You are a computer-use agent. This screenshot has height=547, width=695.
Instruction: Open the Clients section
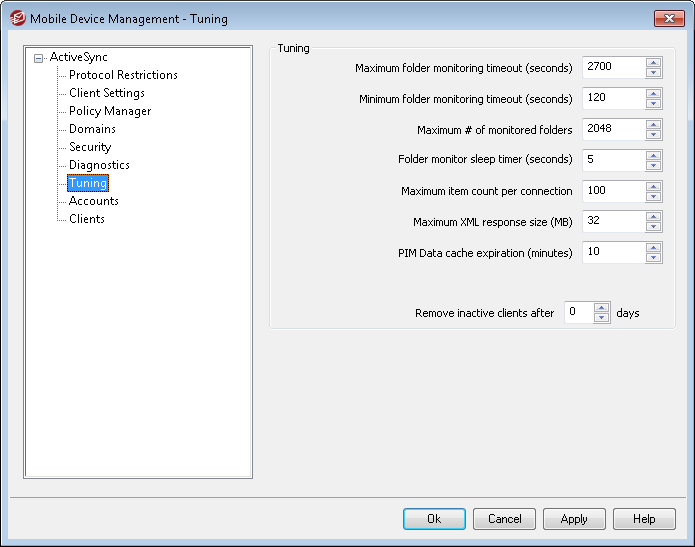click(87, 219)
